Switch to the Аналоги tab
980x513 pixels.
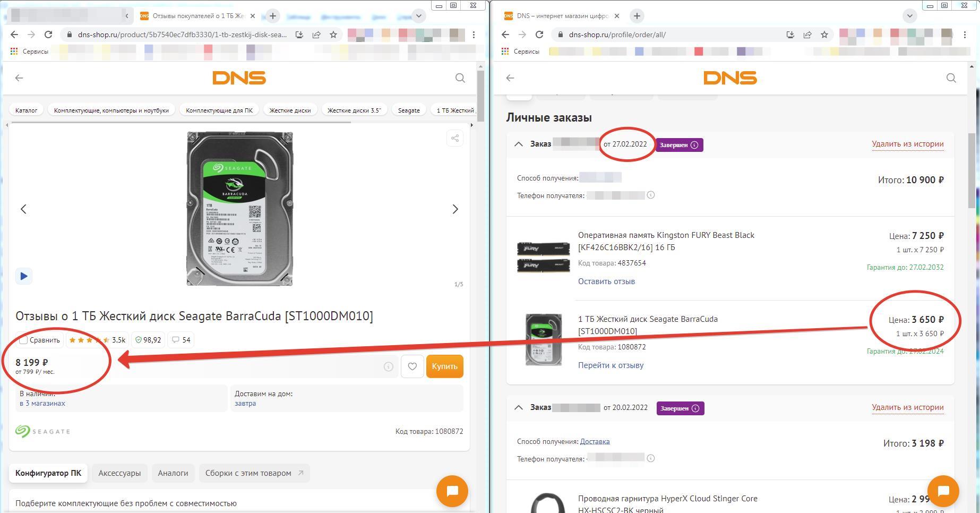click(x=173, y=473)
